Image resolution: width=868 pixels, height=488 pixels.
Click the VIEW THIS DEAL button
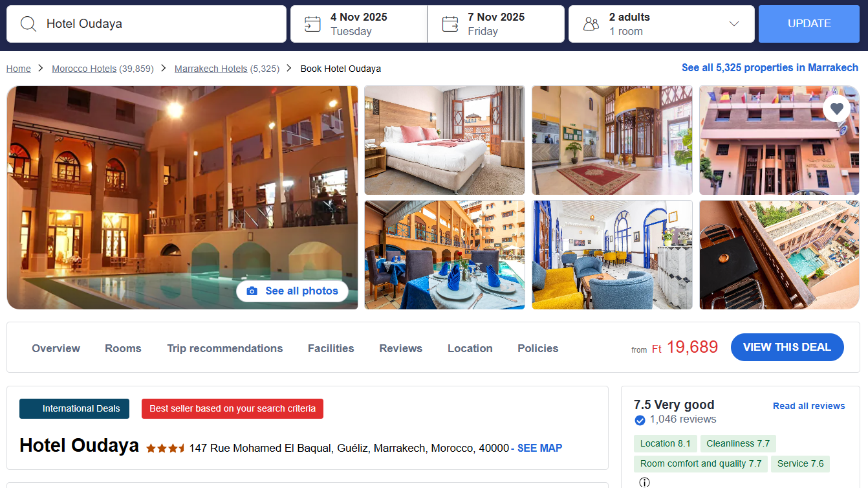(x=787, y=347)
